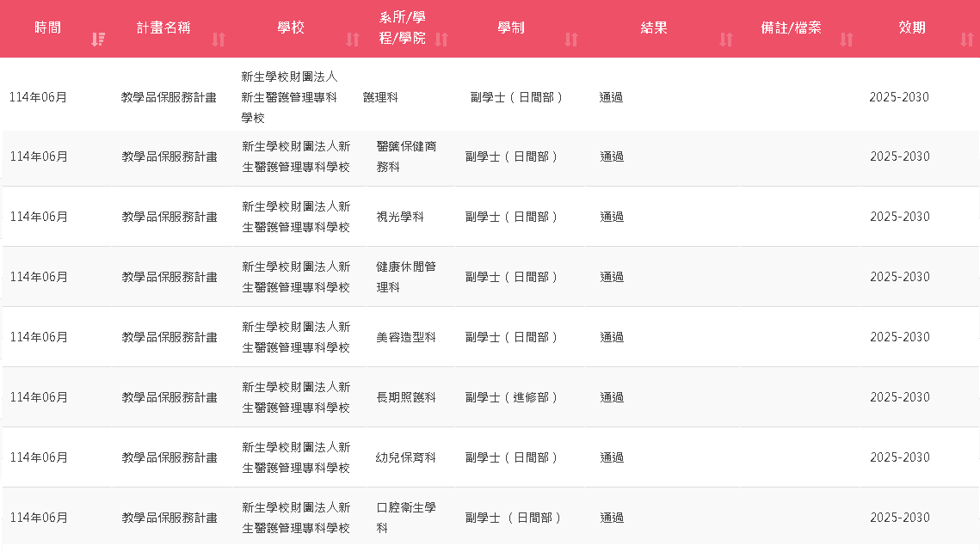Click the 幼兒保育科 department cell
This screenshot has height=552, width=980.
tap(406, 457)
